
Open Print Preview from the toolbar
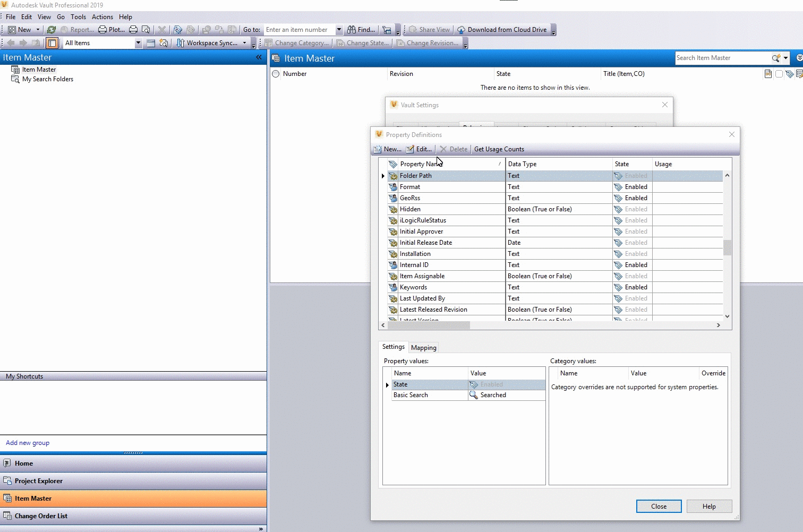(146, 30)
